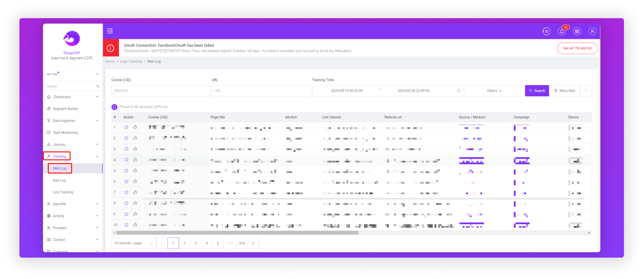The image size is (644, 279).
Task: Open the Others dropdown
Action: point(494,91)
